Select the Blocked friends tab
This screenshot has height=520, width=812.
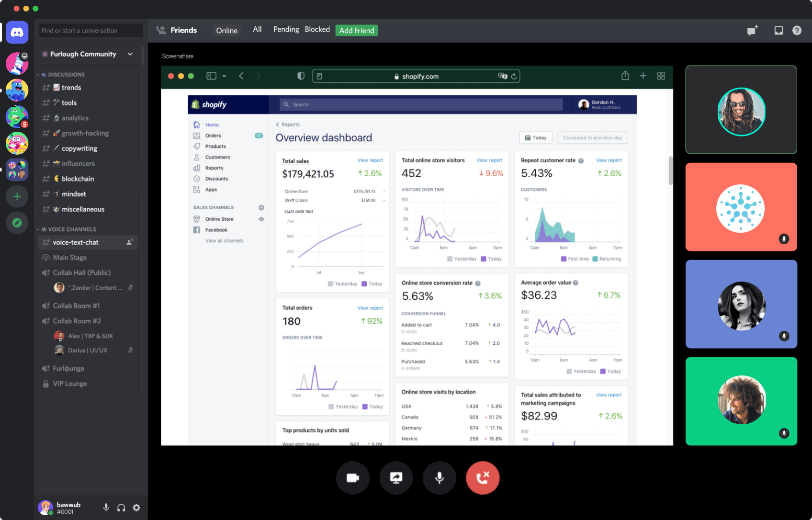tap(317, 30)
